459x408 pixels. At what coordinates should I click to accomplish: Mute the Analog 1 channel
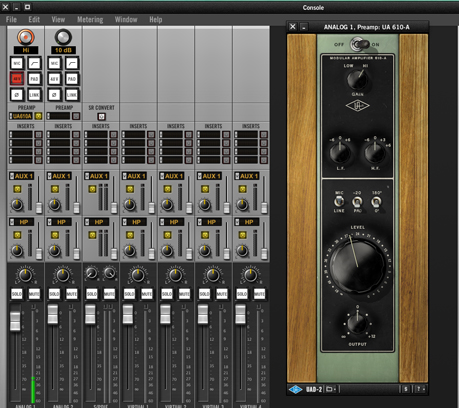[34, 294]
